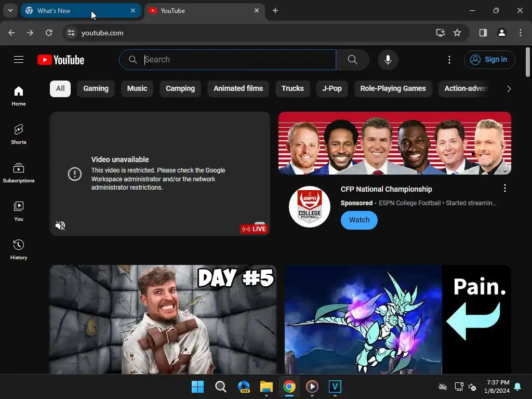Click the Sign in button
Screen dimensions: 532x399
489,60
